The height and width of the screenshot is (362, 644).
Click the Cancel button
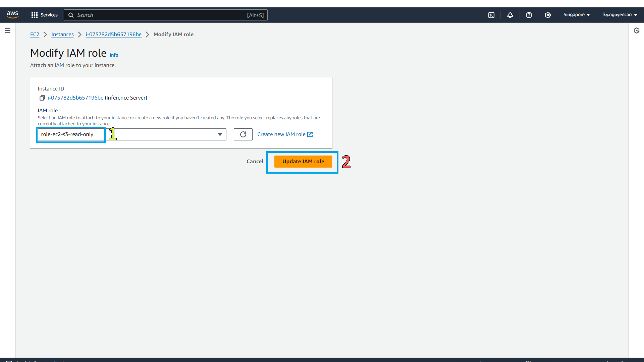254,161
